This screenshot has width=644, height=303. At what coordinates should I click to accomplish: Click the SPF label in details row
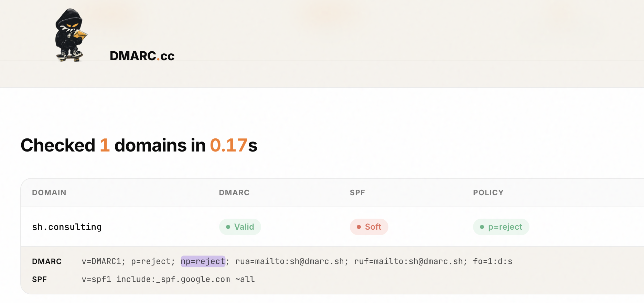tap(39, 279)
